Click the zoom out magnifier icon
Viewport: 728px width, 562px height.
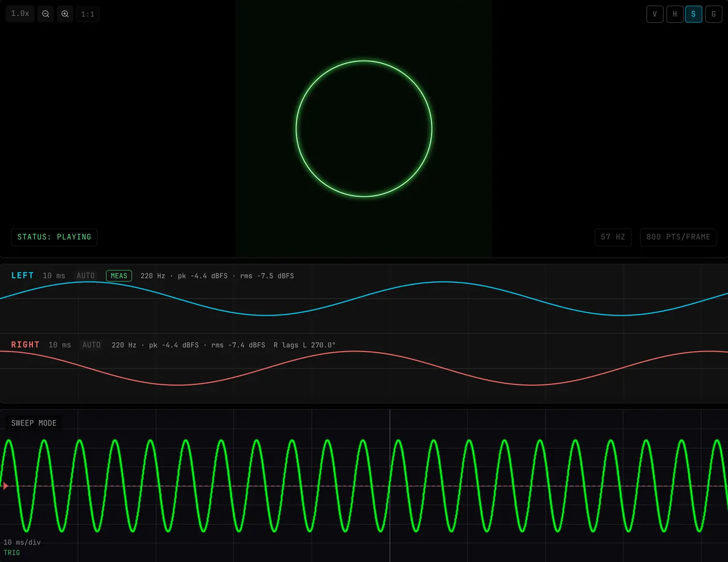click(x=45, y=14)
